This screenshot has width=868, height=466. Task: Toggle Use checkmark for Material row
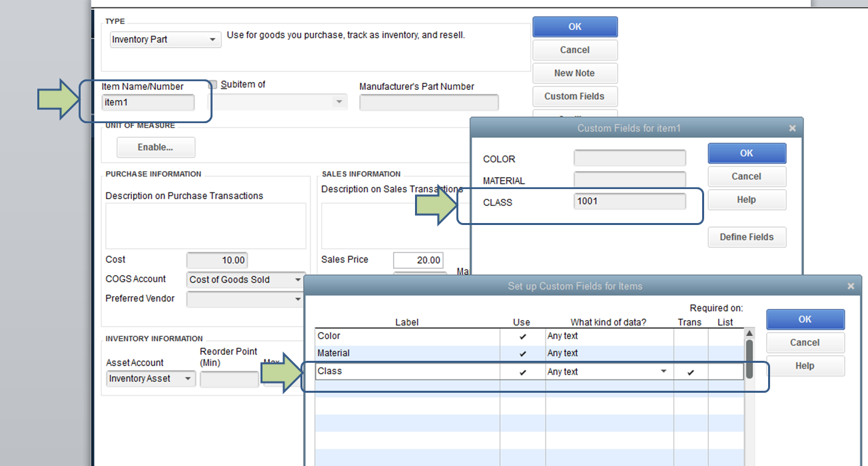point(522,353)
